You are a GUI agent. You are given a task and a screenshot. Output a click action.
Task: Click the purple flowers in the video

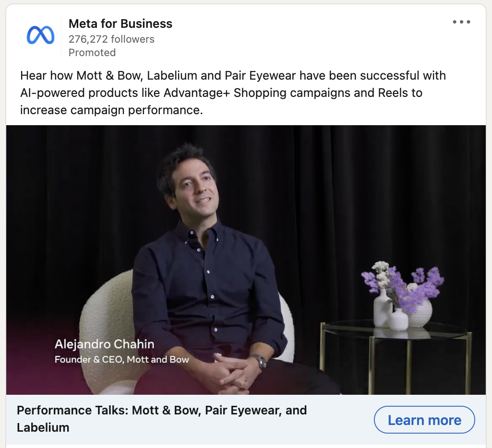click(405, 283)
